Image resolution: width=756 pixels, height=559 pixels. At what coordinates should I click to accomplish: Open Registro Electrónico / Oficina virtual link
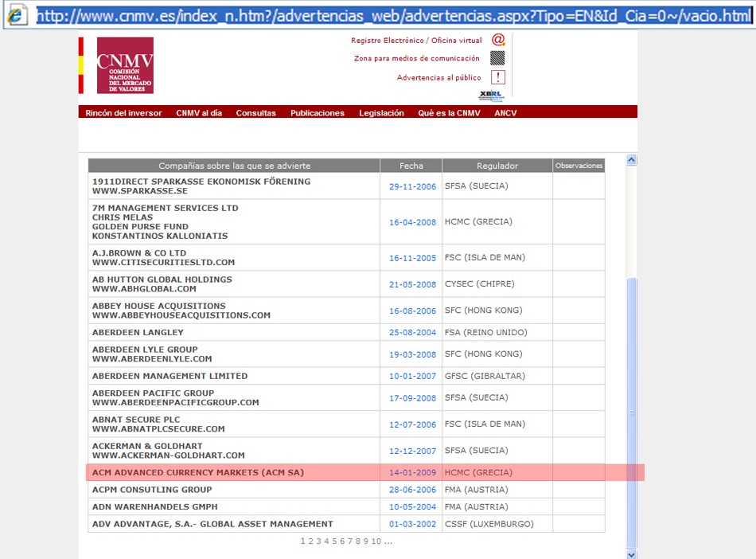(x=416, y=41)
